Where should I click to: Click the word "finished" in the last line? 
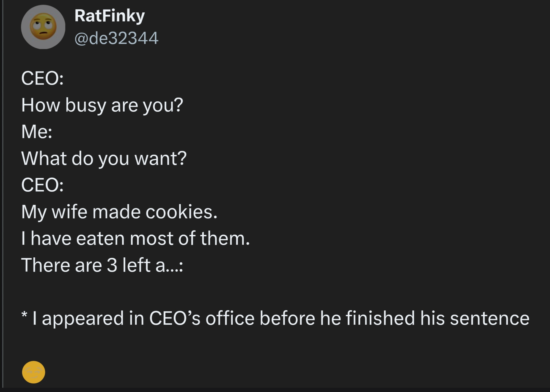tap(380, 318)
